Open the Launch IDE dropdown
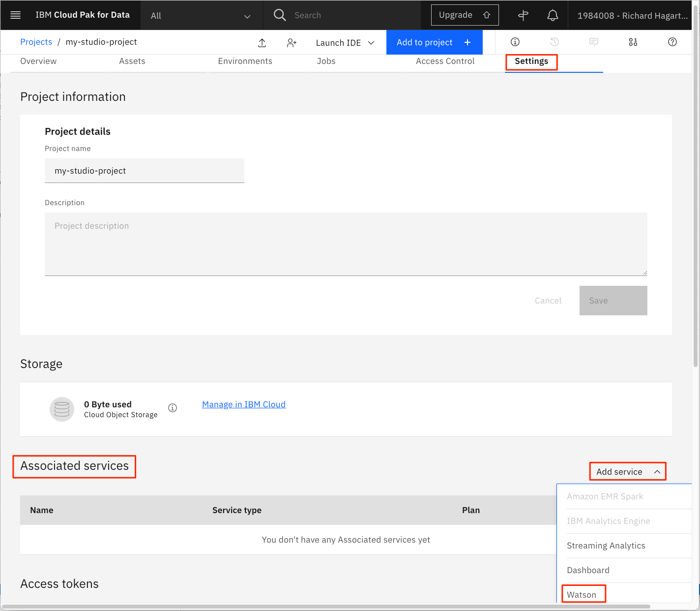 [x=345, y=43]
